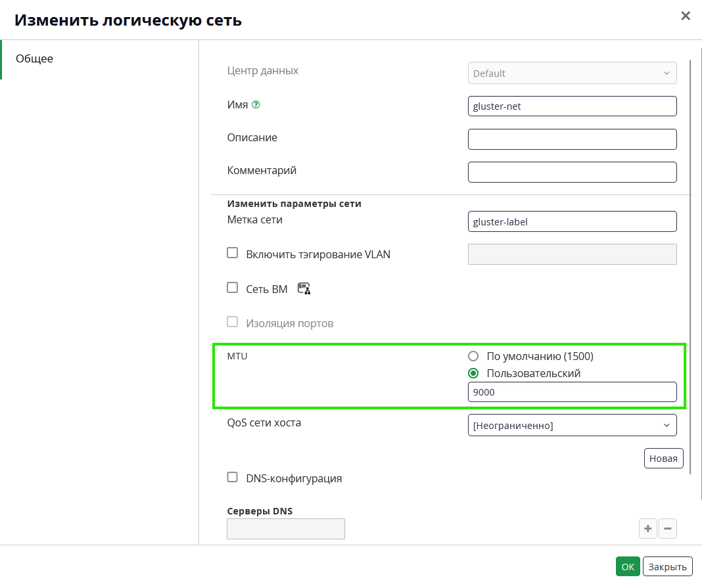Click the Закрыть button

668,567
